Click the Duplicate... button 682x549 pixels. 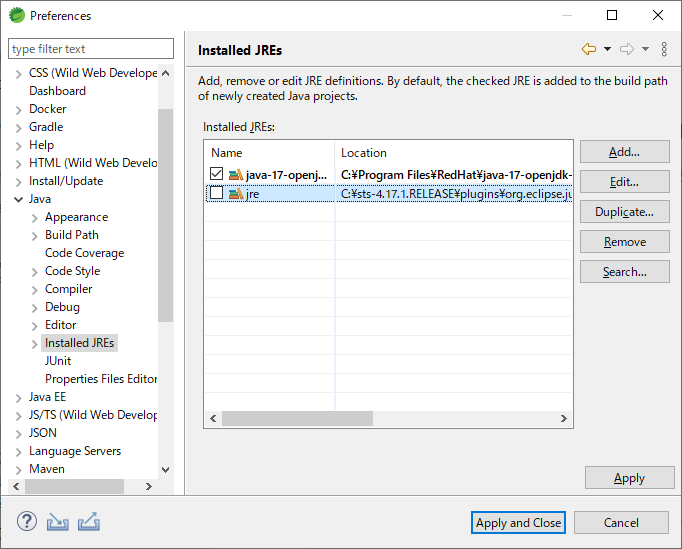point(625,212)
